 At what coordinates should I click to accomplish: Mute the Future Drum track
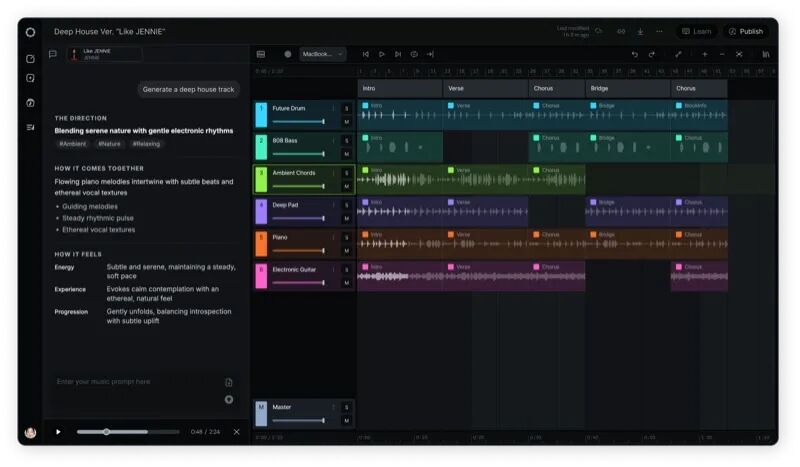click(346, 122)
